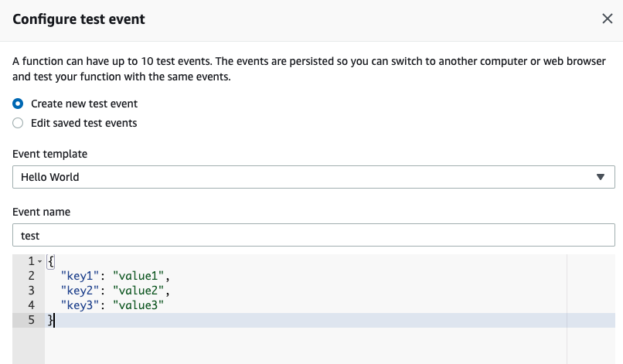Viewport: 623px width, 364px height.
Task: Select line number 4 in the gutter
Action: coord(32,305)
